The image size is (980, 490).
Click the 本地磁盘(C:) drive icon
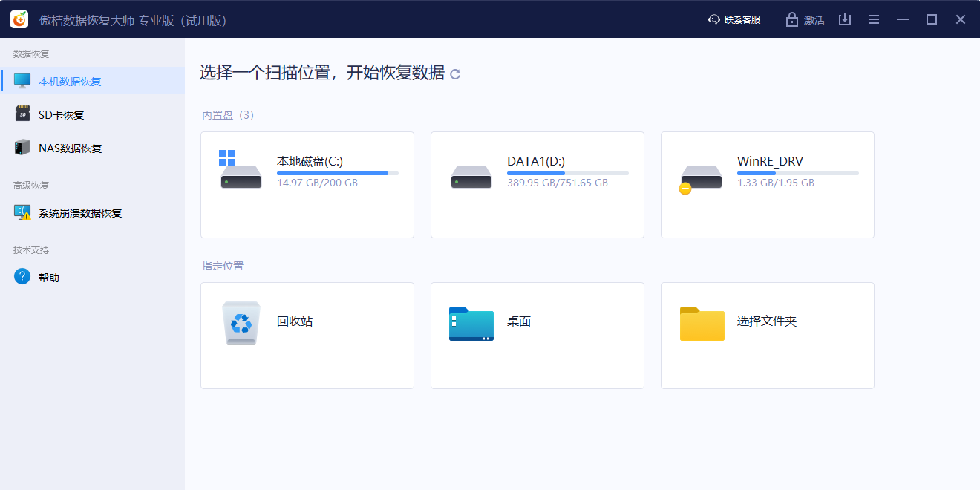[x=241, y=169]
